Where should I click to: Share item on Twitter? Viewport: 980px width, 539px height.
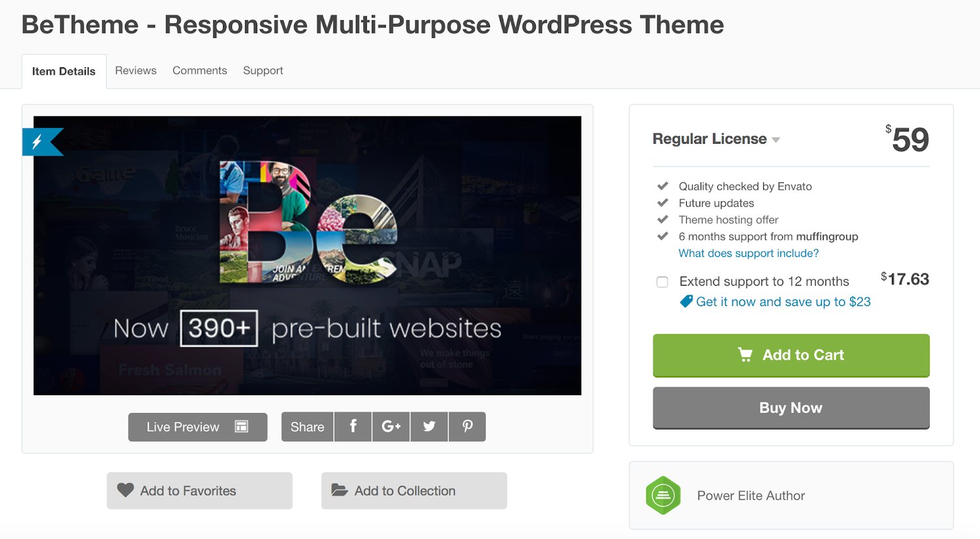point(429,427)
